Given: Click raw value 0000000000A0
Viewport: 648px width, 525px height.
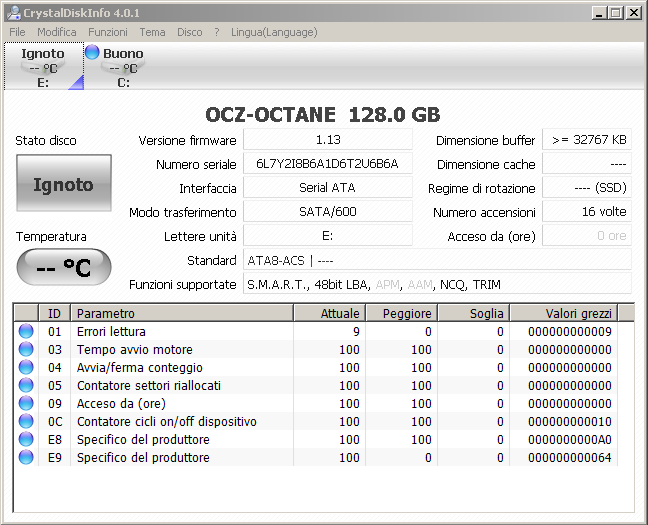Looking at the screenshot, I should (x=569, y=439).
